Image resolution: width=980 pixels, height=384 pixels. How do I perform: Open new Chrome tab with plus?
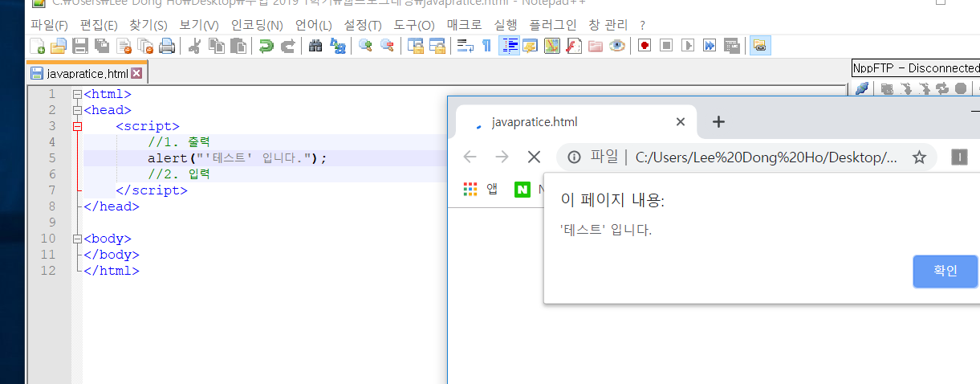pyautogui.click(x=718, y=122)
